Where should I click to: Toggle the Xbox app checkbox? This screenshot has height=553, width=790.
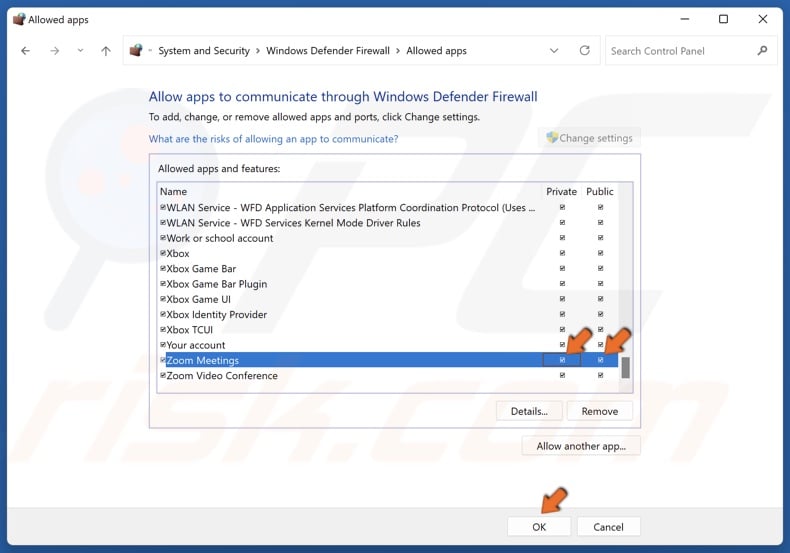pyautogui.click(x=163, y=253)
